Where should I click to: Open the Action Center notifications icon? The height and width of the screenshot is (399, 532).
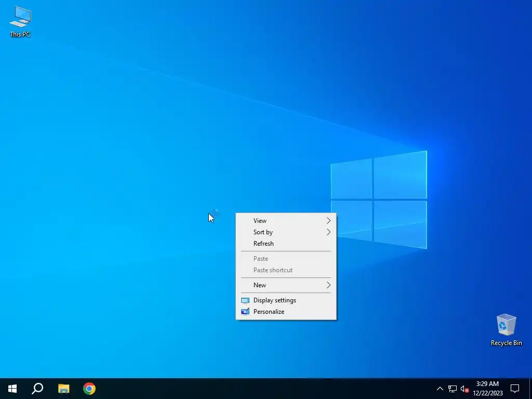coord(515,389)
